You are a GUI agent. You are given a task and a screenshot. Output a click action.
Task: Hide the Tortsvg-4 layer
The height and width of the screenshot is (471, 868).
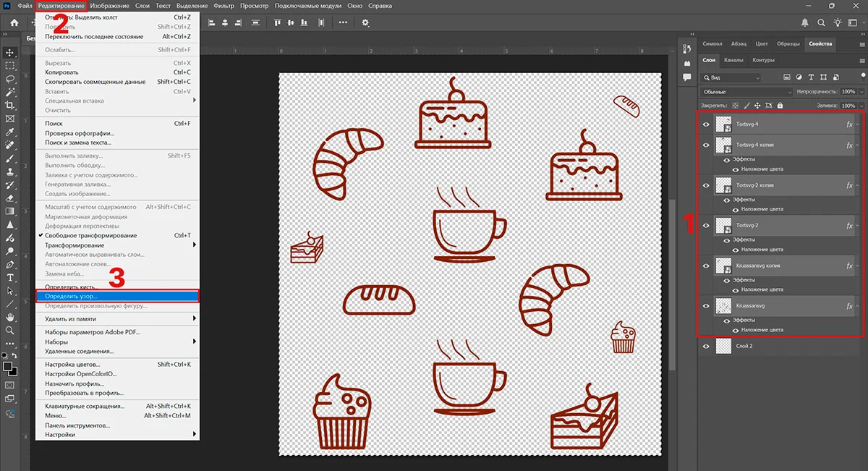706,124
